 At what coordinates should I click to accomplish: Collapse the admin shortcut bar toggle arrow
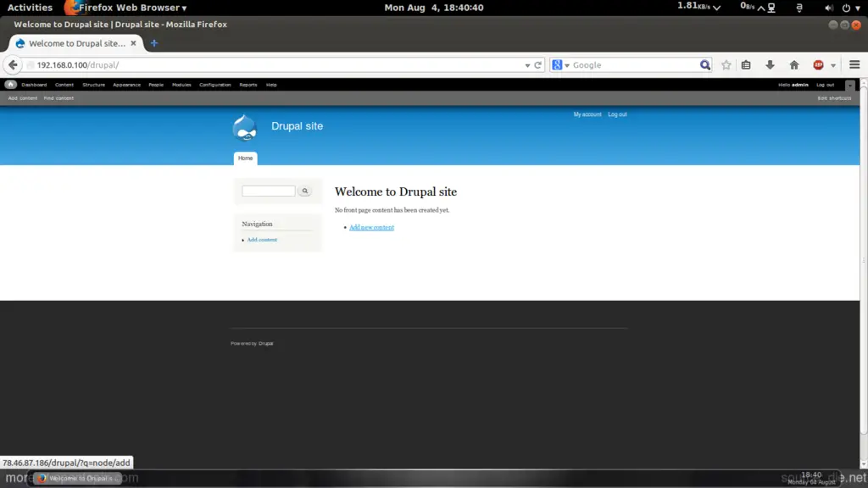click(x=850, y=86)
